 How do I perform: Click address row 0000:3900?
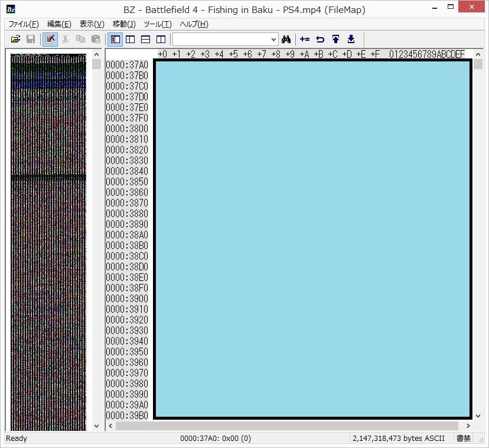(127, 299)
